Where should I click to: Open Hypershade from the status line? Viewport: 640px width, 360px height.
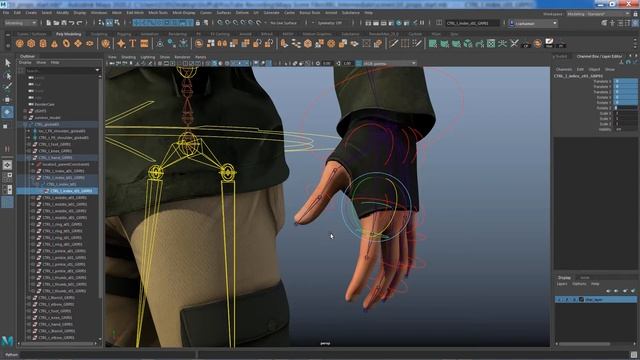[x=399, y=23]
